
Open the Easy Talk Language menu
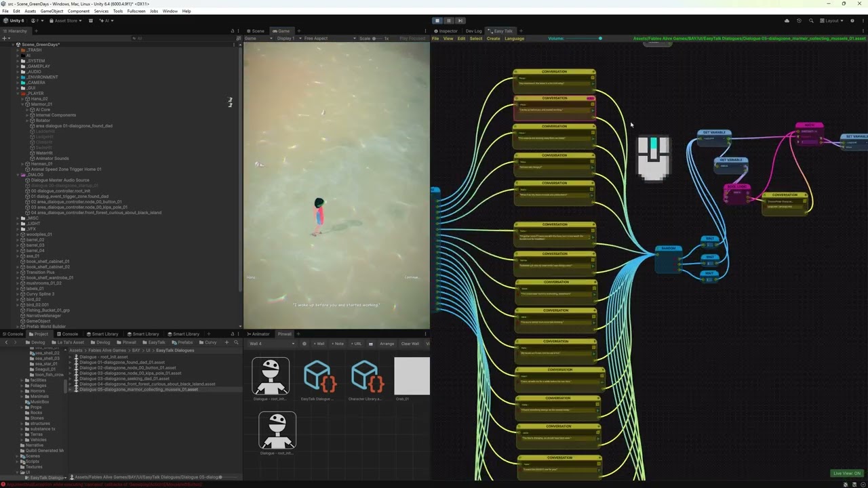click(x=514, y=39)
